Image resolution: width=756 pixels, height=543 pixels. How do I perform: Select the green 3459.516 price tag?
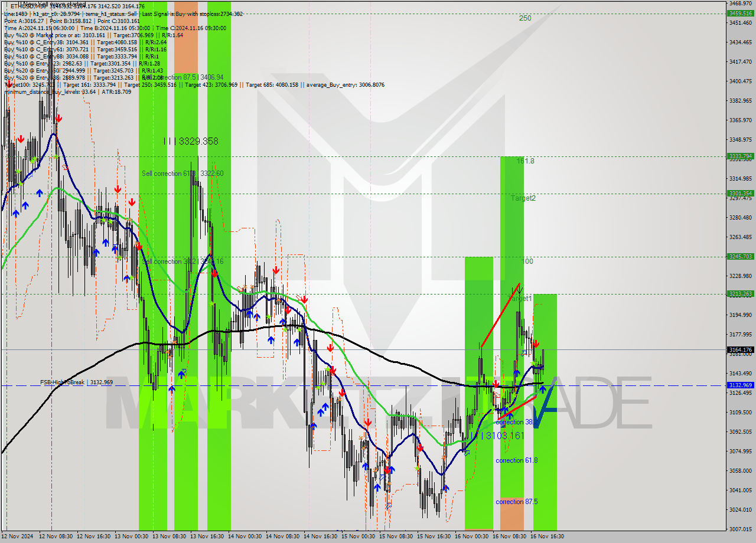(740, 13)
